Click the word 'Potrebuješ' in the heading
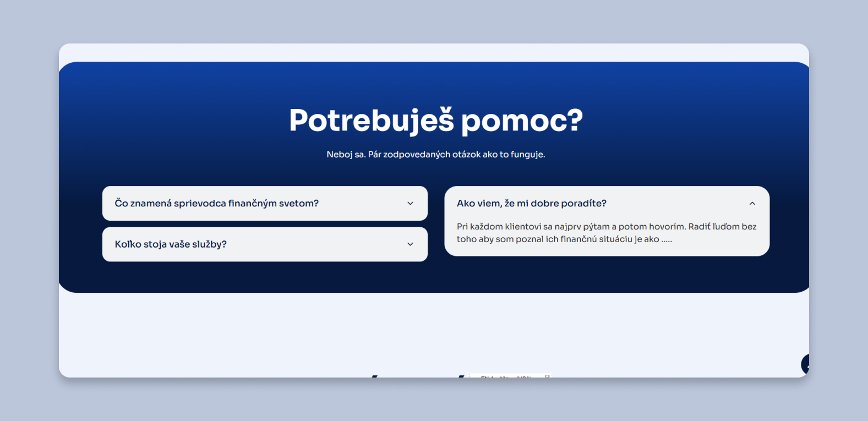The height and width of the screenshot is (421, 868). tap(371, 121)
